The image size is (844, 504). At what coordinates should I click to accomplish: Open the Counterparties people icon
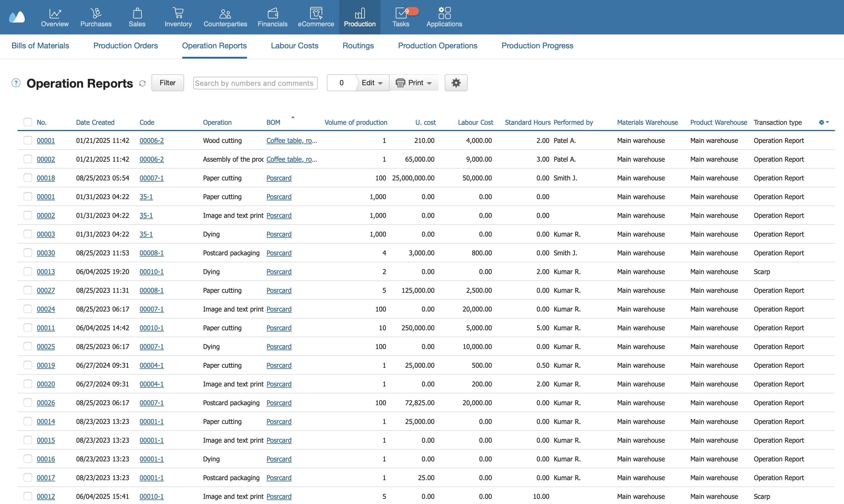point(225,14)
